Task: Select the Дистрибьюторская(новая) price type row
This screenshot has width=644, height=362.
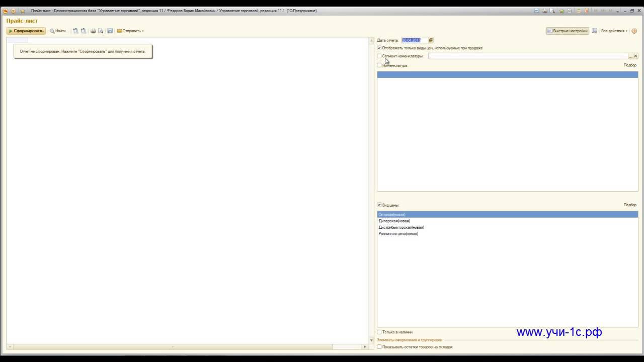Action: [x=508, y=227]
